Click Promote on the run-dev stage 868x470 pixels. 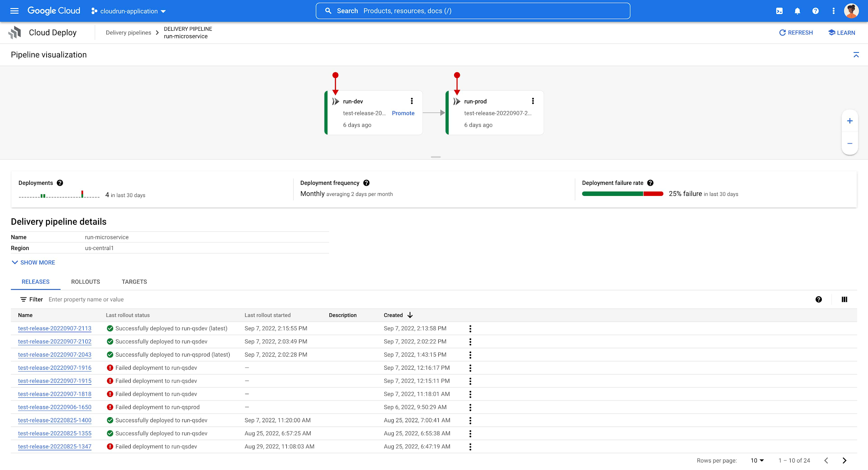point(403,113)
